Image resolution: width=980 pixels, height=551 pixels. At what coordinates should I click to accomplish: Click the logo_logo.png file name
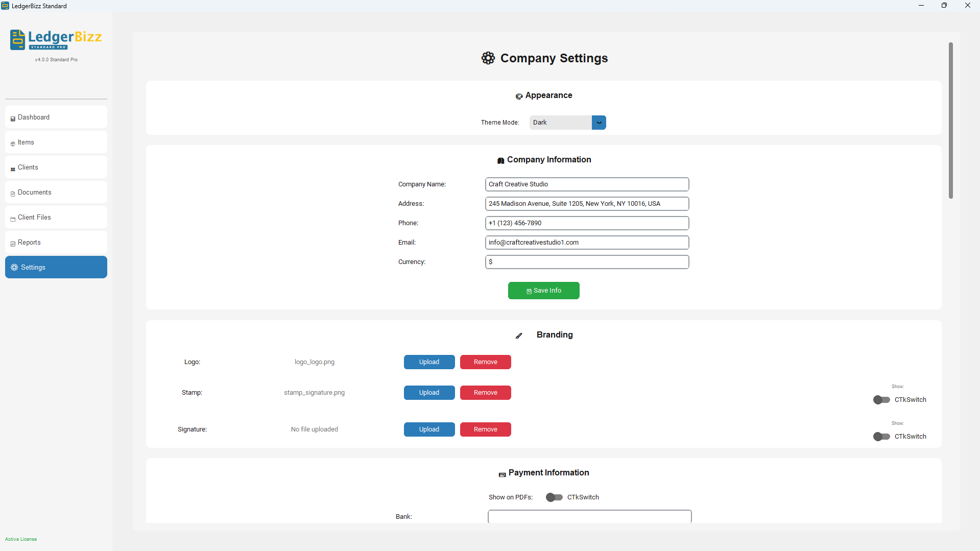pyautogui.click(x=314, y=362)
